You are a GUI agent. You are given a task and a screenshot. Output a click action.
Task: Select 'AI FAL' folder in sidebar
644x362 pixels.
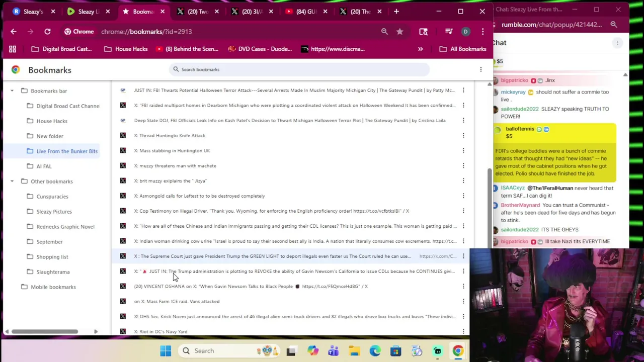pos(39,166)
